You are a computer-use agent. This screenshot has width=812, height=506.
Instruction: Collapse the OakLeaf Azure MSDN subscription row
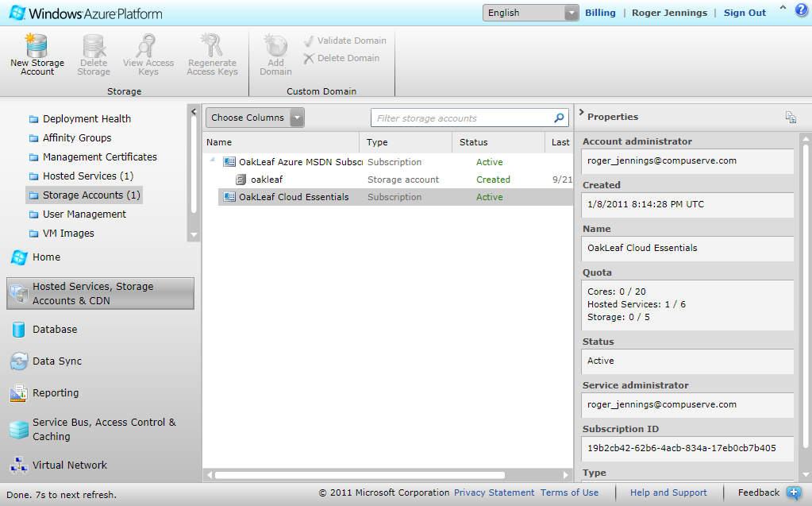(212, 160)
